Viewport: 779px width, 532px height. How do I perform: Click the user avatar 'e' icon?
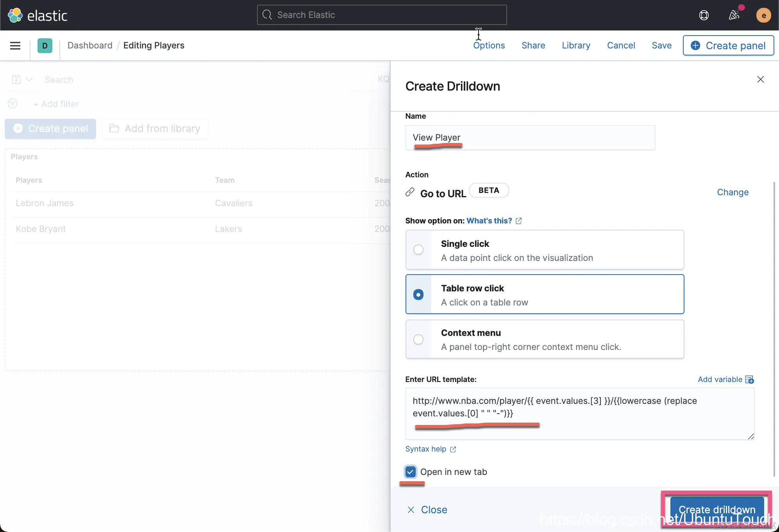point(763,15)
